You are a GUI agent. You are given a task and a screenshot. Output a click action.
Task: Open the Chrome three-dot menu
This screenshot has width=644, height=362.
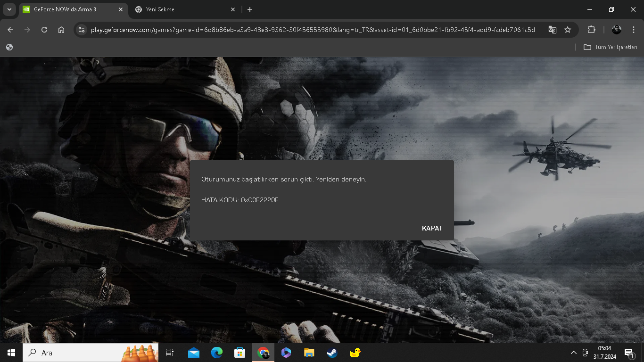tap(634, 30)
